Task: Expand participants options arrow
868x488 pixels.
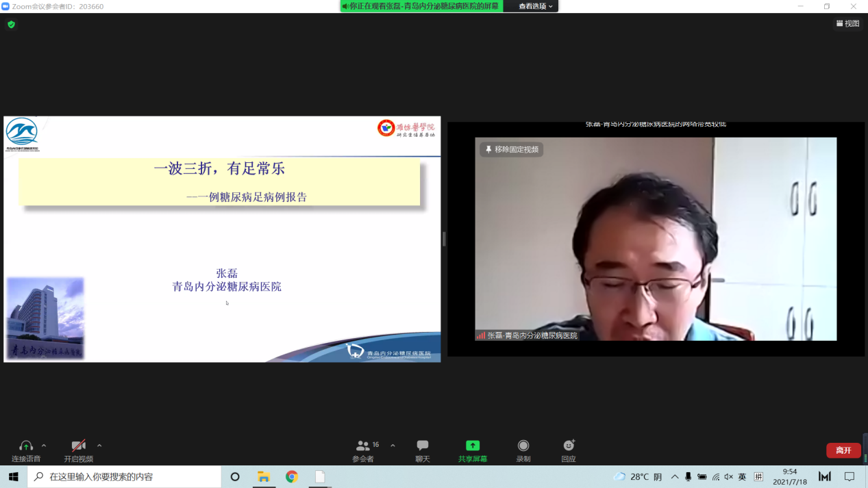Action: (393, 446)
